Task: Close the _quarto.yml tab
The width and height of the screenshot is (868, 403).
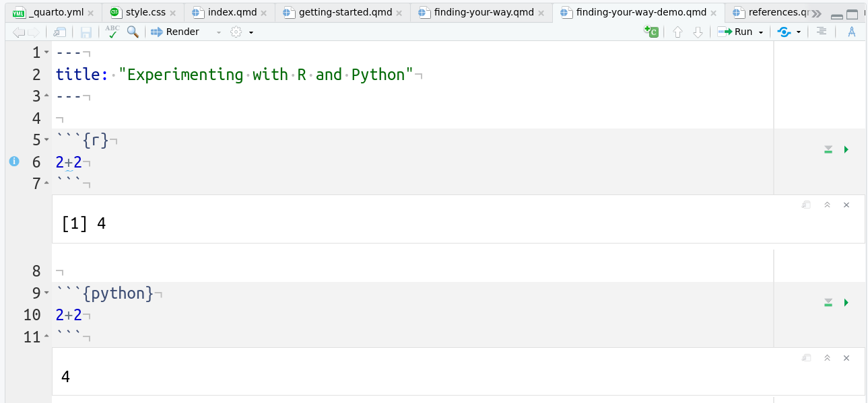Action: point(91,13)
